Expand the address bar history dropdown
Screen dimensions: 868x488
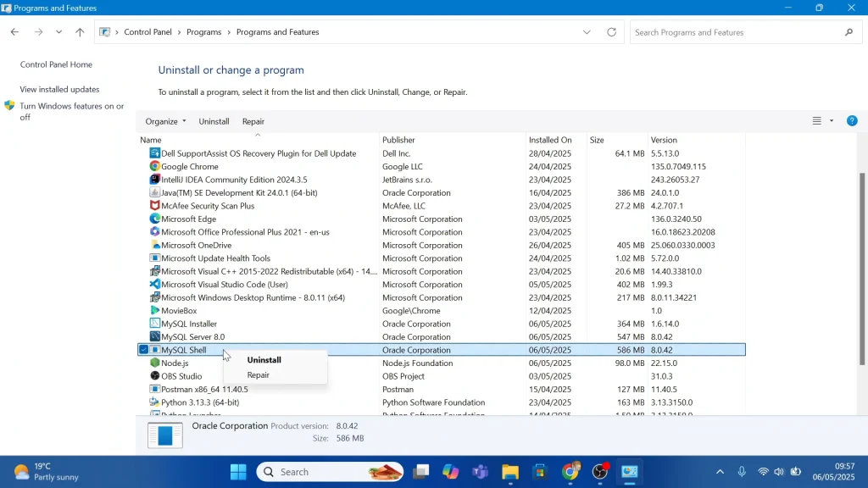(x=587, y=32)
